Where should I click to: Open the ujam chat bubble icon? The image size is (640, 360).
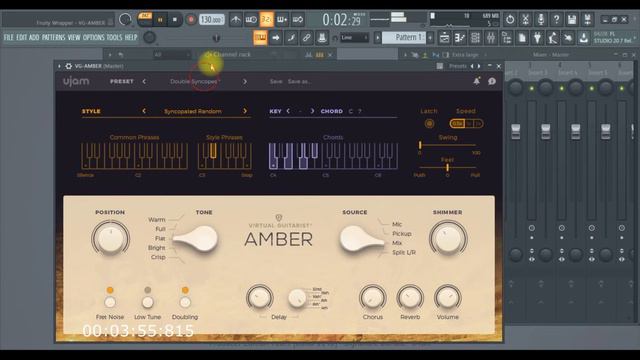tap(492, 81)
